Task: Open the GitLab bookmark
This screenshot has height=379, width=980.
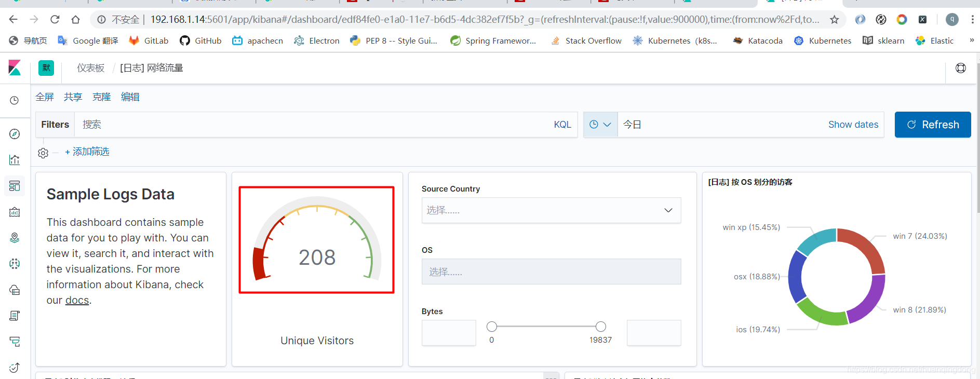Action: (x=149, y=40)
